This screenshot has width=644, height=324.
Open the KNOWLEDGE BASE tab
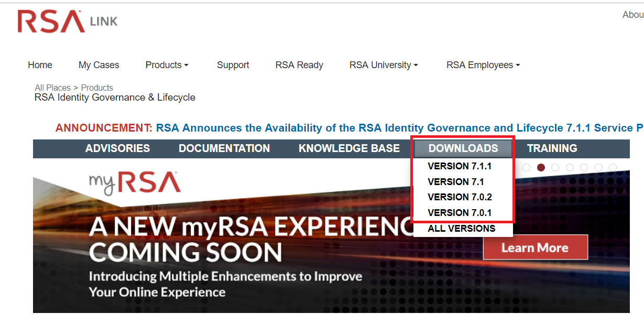[x=349, y=148]
